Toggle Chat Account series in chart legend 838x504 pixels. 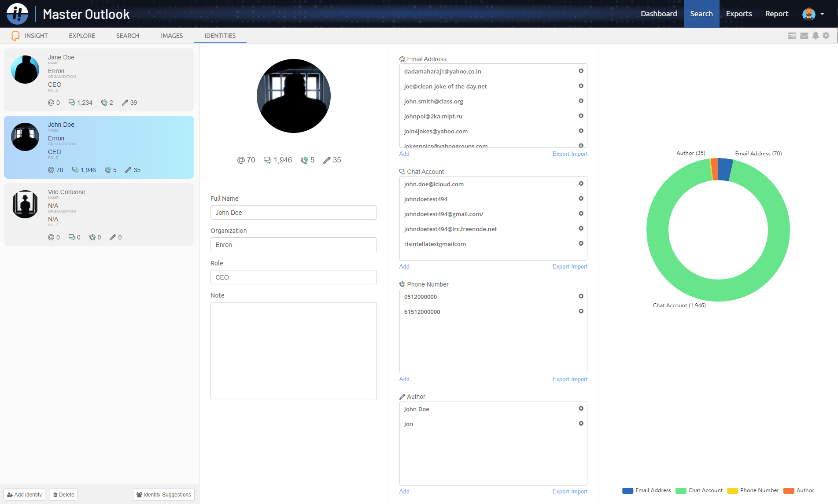[699, 490]
